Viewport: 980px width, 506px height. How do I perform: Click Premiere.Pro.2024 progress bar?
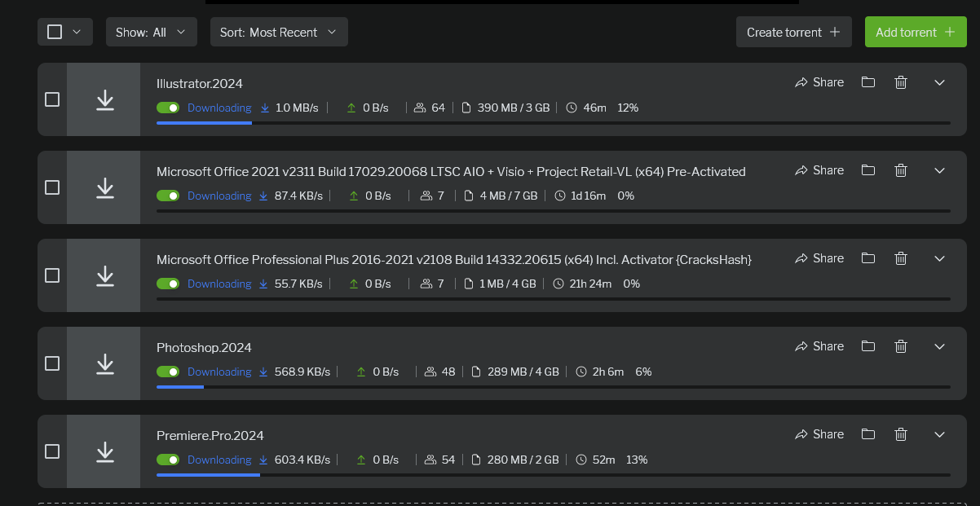[554, 475]
